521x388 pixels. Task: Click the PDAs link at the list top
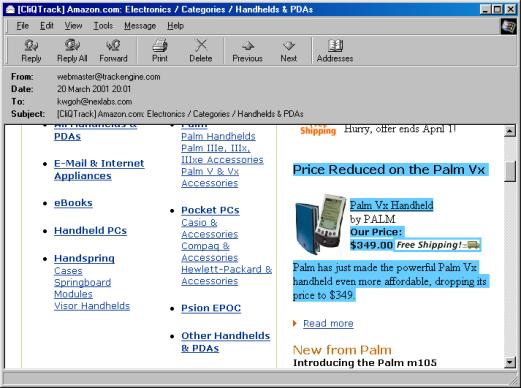click(67, 136)
